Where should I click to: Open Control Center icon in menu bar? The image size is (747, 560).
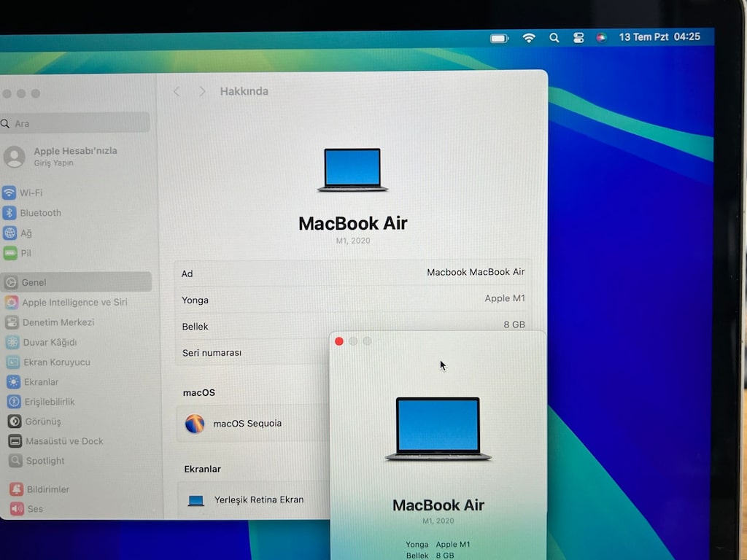[x=578, y=38]
